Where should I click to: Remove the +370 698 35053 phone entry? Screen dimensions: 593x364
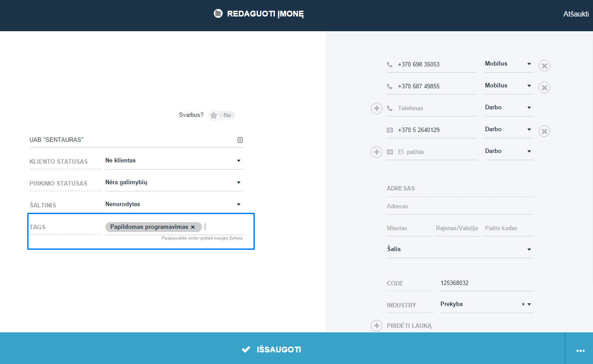point(544,66)
